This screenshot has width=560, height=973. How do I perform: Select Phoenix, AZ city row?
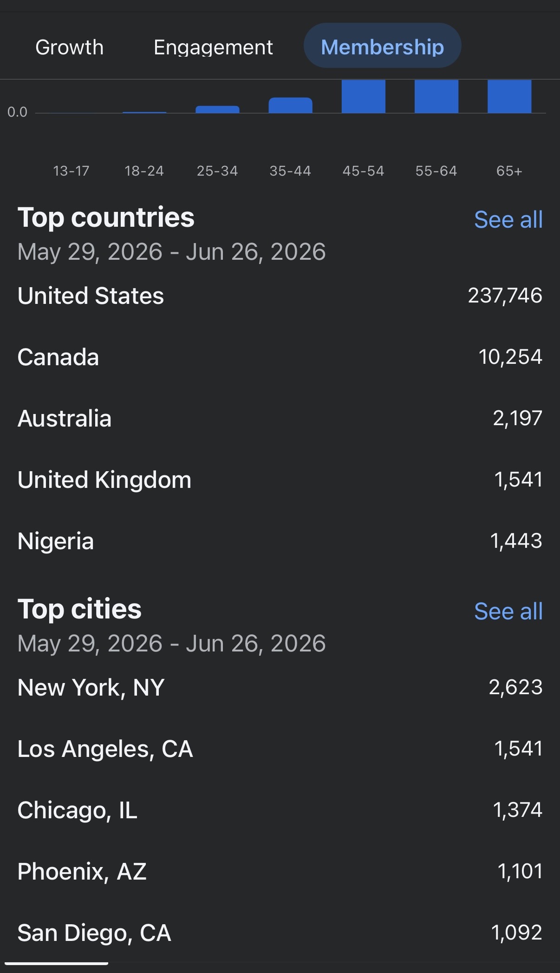click(x=280, y=871)
